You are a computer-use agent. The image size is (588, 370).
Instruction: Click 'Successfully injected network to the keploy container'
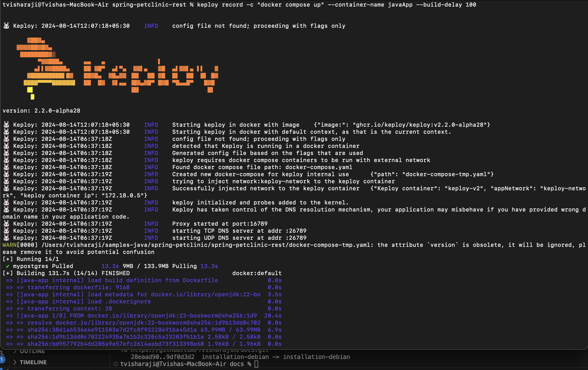[266, 188]
